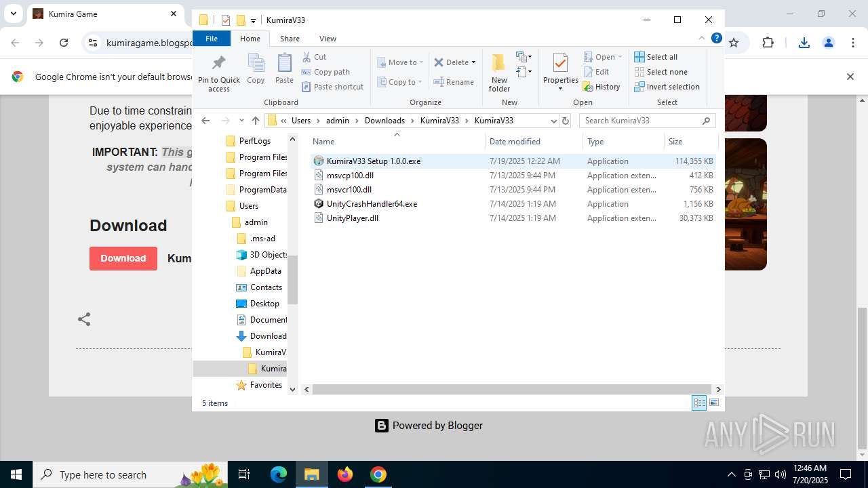Go up one folder level
868x488 pixels.
pyautogui.click(x=255, y=121)
